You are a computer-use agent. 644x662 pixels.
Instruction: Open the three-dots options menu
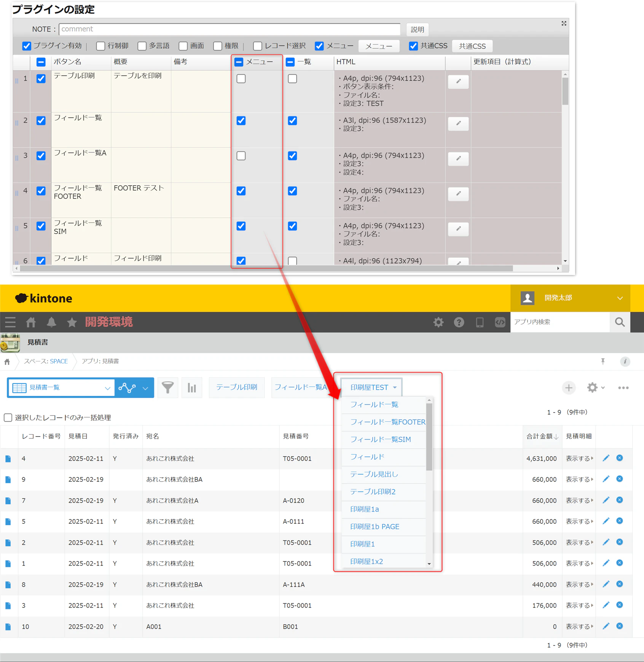[x=623, y=388]
